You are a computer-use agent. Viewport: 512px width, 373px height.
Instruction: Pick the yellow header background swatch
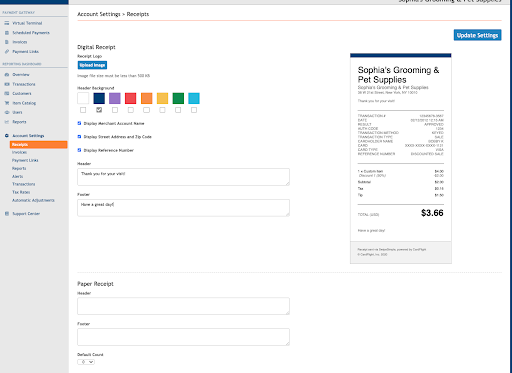(x=162, y=98)
